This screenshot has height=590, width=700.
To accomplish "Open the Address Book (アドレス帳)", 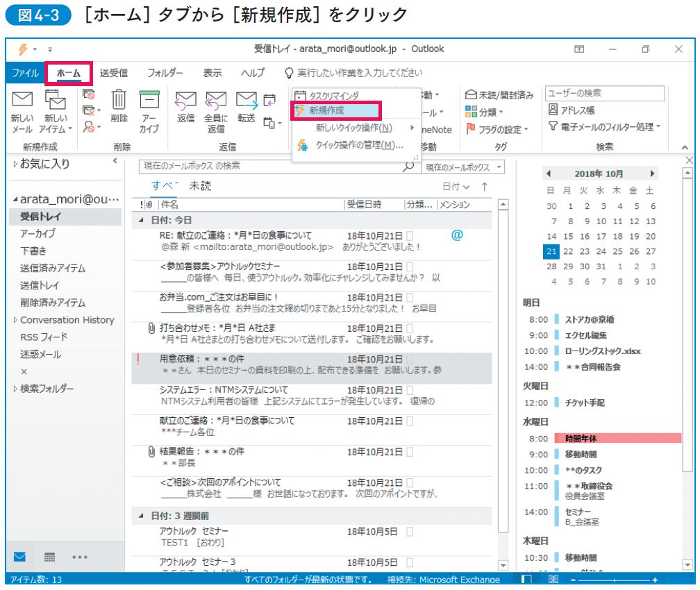I will [x=571, y=110].
